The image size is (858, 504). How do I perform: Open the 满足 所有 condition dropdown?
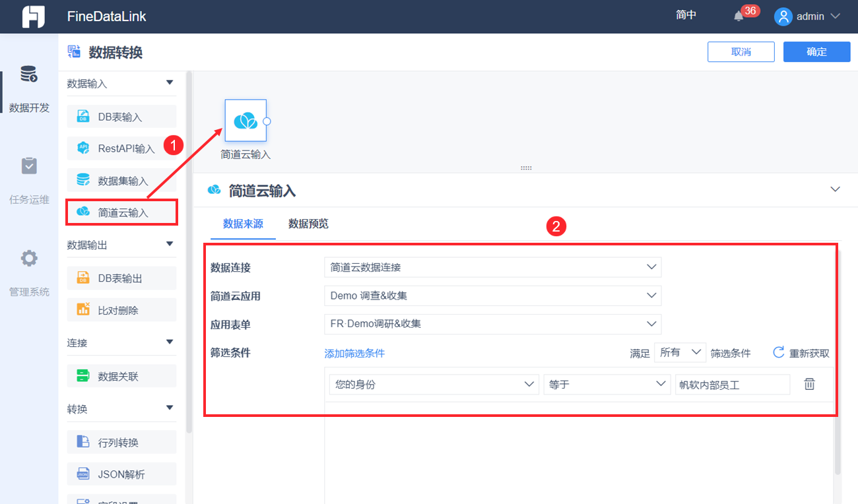(680, 352)
